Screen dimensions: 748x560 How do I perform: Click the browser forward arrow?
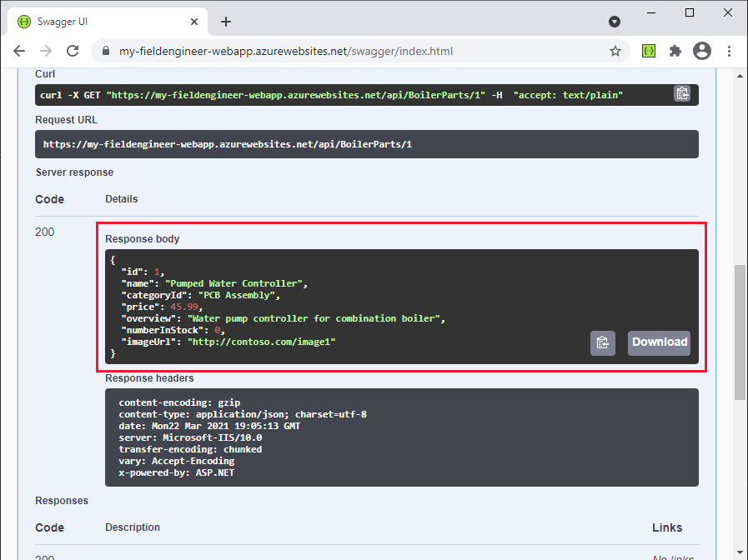pyautogui.click(x=46, y=51)
